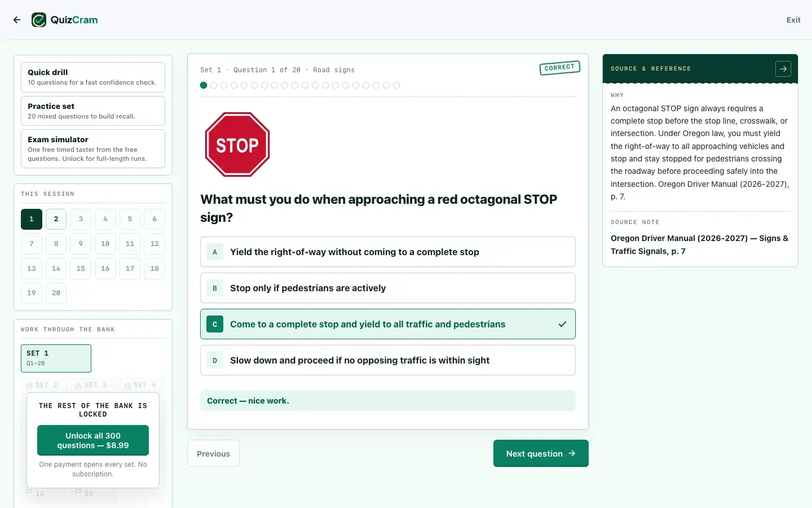Click the 'Correct — nice work.' feedback banner
812x508 pixels.
point(388,401)
